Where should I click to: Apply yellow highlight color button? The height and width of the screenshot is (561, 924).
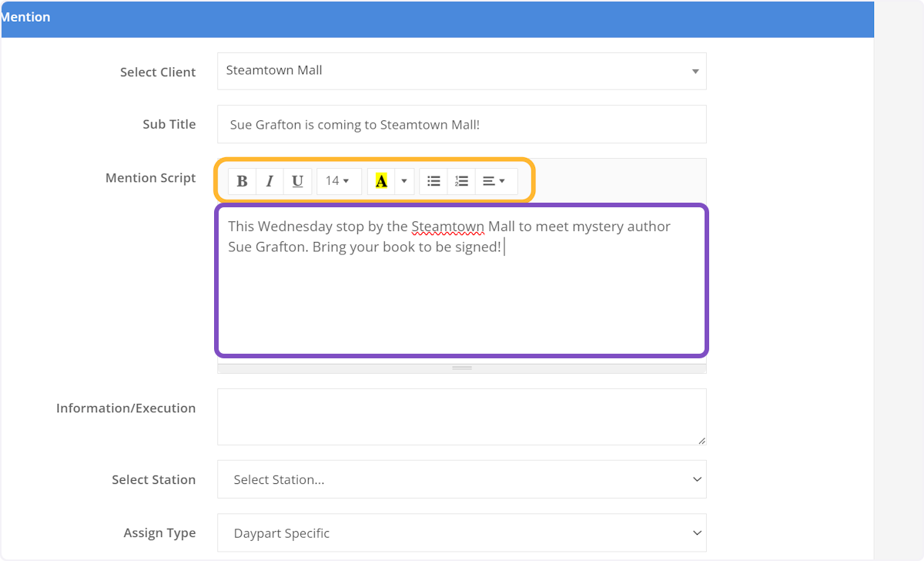point(381,181)
